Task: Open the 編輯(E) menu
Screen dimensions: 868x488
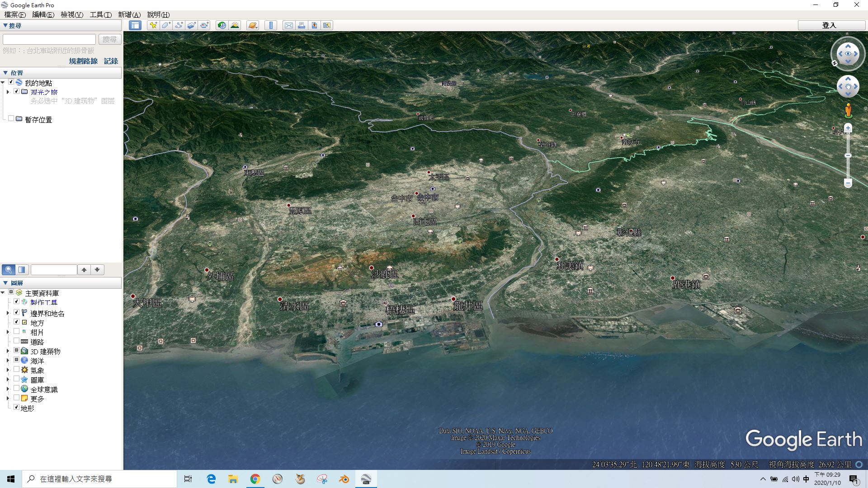Action: pyautogui.click(x=43, y=15)
